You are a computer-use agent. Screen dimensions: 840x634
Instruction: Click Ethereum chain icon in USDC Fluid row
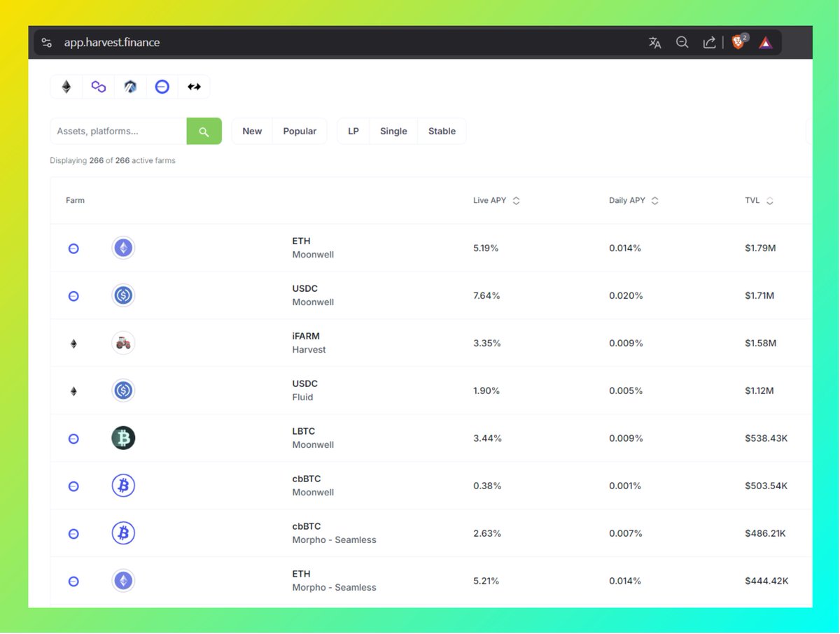tap(73, 391)
